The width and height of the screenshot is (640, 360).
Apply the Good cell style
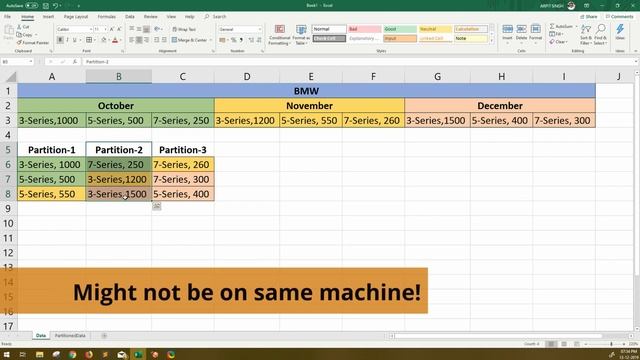click(x=400, y=29)
